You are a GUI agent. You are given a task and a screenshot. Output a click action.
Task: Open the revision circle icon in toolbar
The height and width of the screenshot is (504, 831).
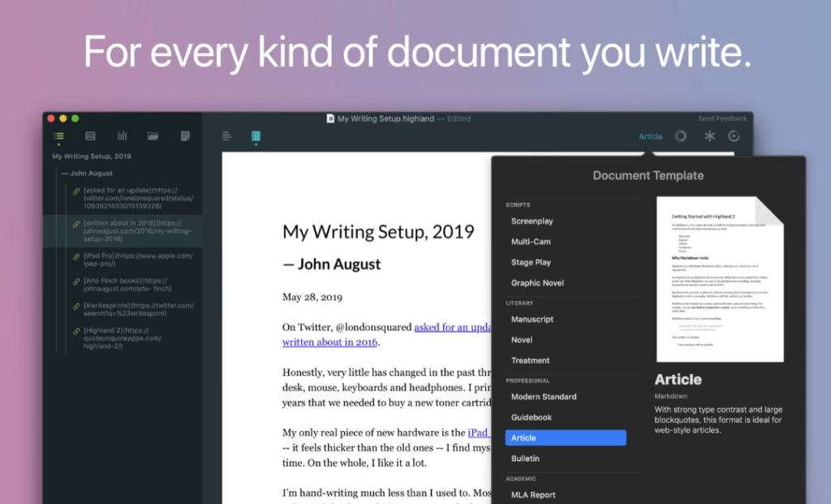tap(681, 136)
